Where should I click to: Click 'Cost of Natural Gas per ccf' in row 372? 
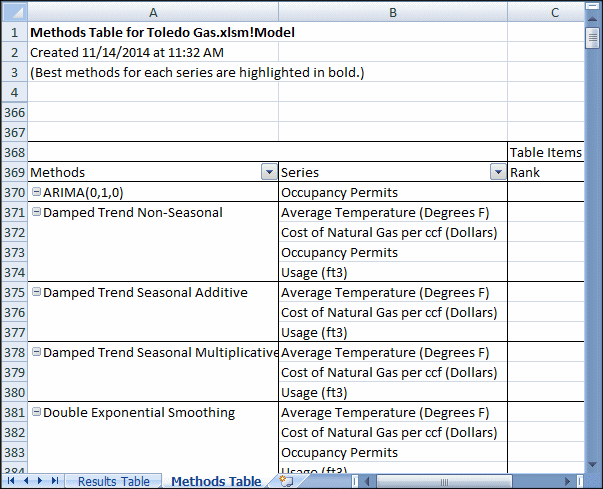coord(389,232)
